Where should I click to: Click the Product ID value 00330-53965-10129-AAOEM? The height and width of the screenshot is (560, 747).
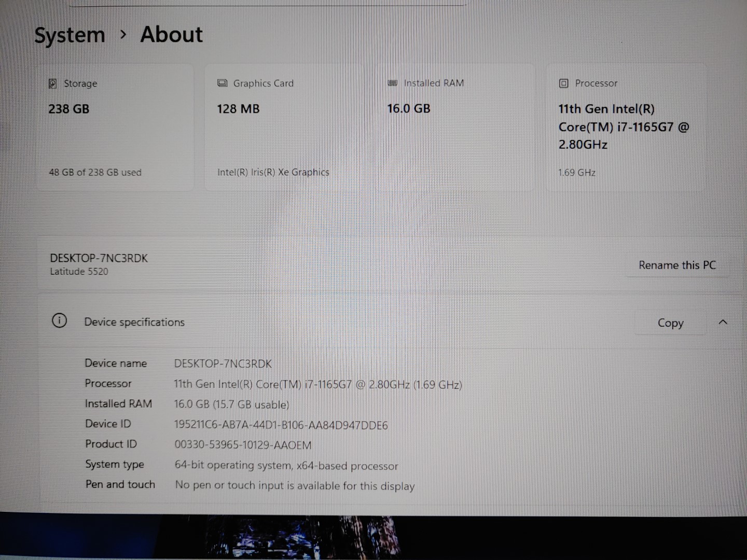click(x=243, y=445)
